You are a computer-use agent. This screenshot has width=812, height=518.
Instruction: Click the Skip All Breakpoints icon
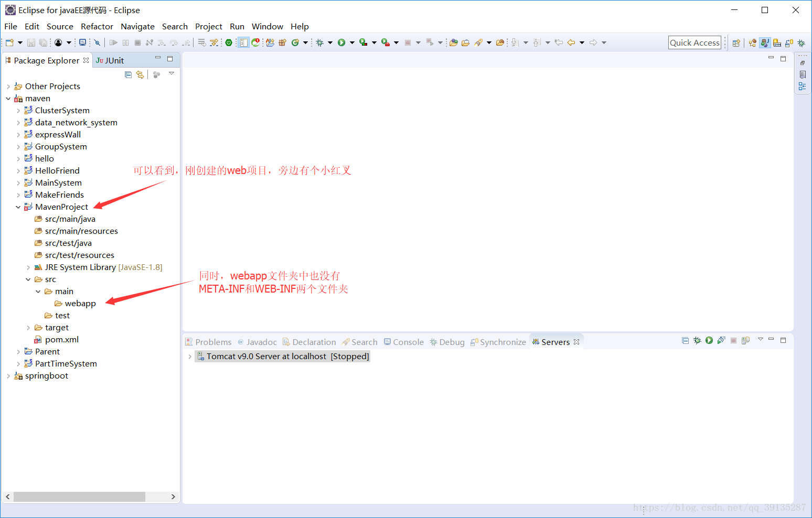coord(97,42)
